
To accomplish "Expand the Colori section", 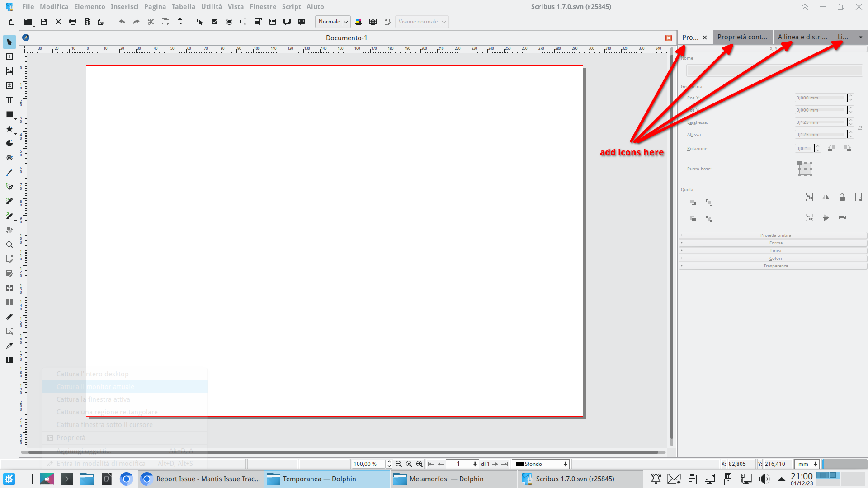I will [775, 258].
